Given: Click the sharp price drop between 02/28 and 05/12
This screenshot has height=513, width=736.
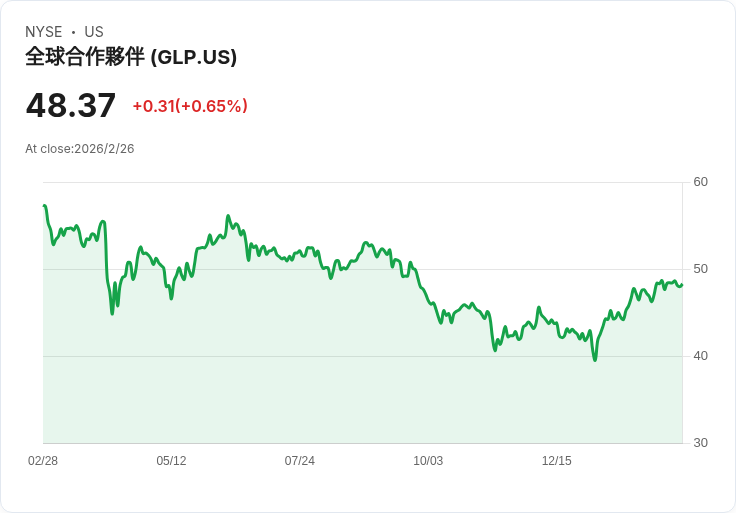Looking at the screenshot, I should (112, 313).
